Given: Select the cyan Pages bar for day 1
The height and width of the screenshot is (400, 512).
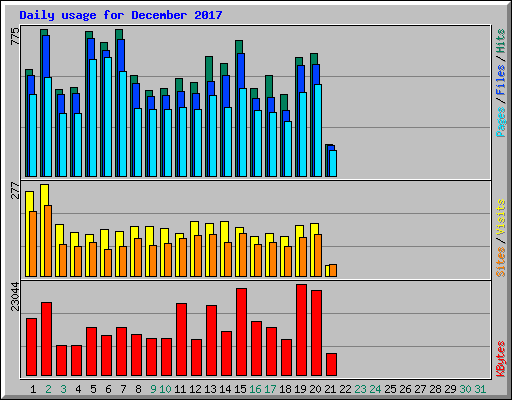Looking at the screenshot, I should [x=33, y=136].
